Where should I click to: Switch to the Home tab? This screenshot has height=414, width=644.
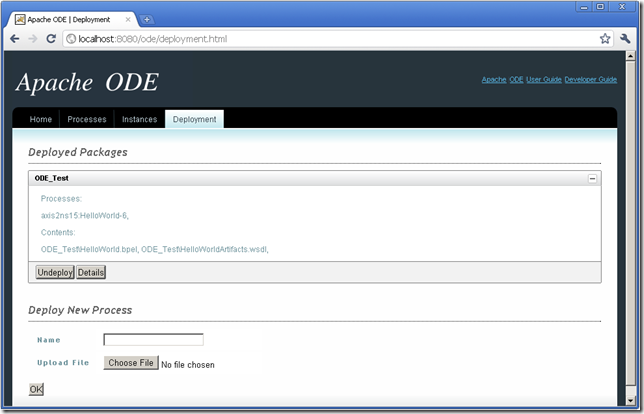click(41, 119)
